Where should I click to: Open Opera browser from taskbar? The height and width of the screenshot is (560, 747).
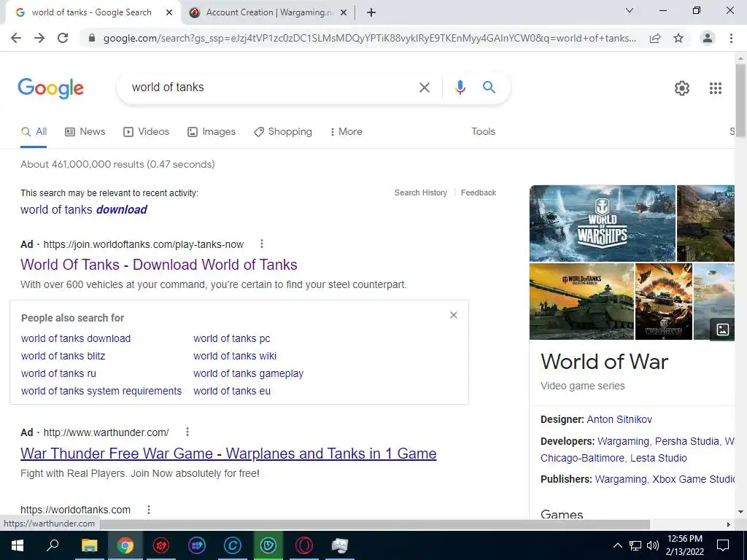(x=304, y=545)
